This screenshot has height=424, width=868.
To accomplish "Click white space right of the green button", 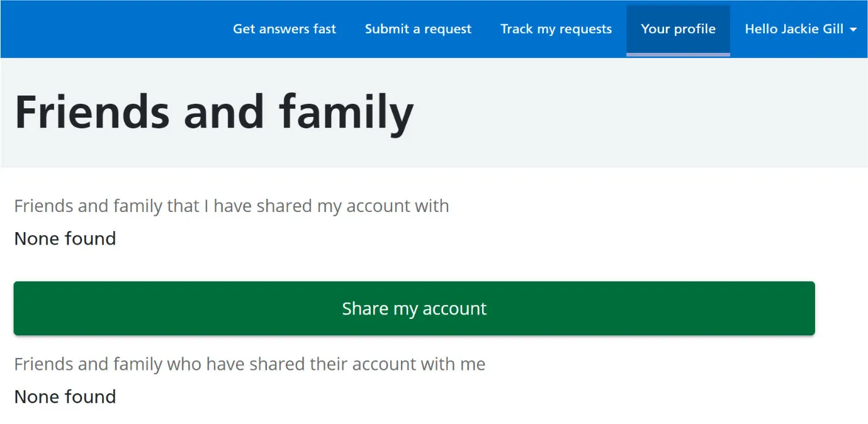I will 841,308.
